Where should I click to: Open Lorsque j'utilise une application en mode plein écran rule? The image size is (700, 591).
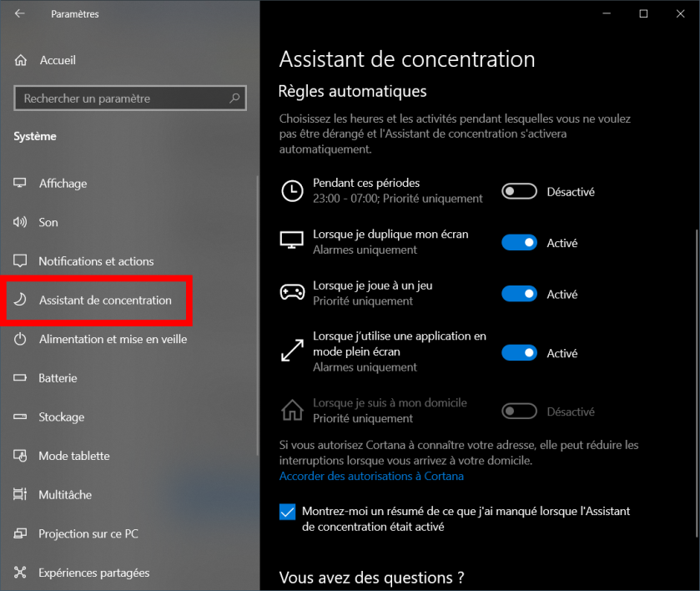[400, 351]
